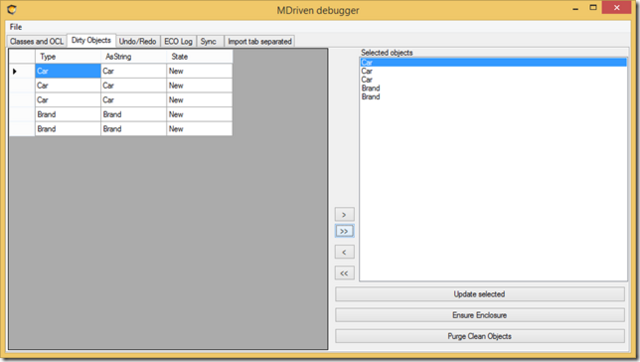Select the Dirty Objects tab
Screen dimensions: 640x362
coord(91,40)
